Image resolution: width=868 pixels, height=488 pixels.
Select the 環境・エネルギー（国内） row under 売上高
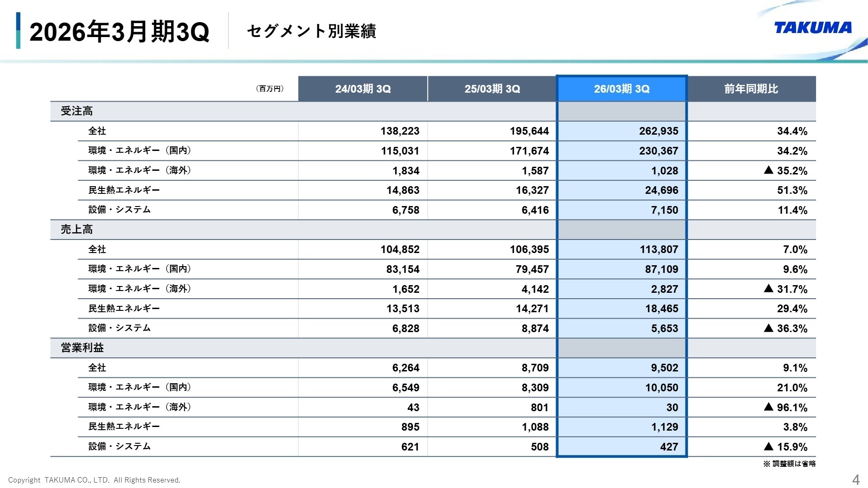point(140,269)
